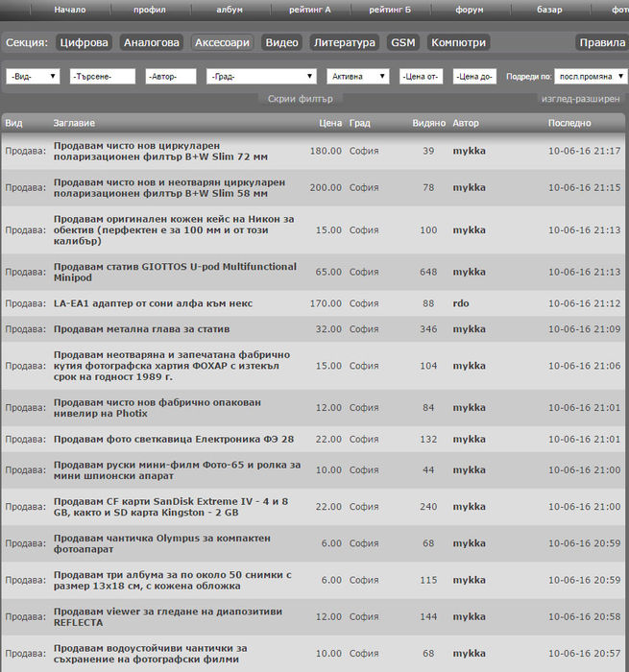Click Скрий филтър to hide filters
The image size is (629, 672).
301,99
